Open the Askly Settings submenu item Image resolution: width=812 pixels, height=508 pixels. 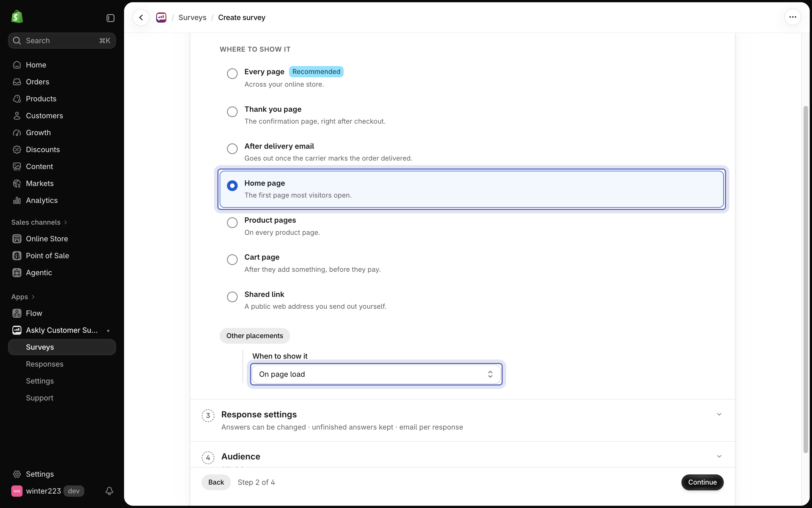click(x=62, y=381)
